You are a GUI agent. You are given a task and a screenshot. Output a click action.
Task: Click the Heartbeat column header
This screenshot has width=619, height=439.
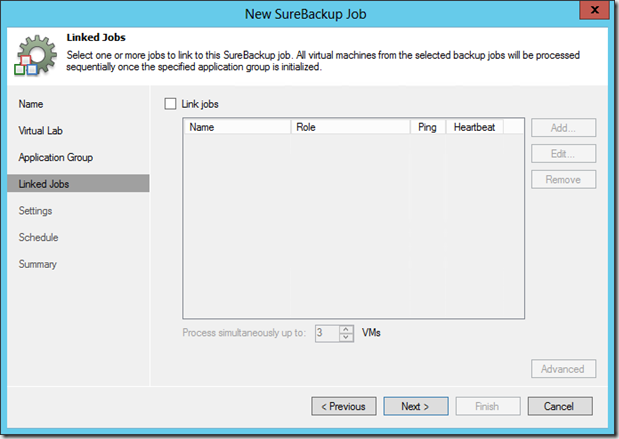[x=475, y=127]
